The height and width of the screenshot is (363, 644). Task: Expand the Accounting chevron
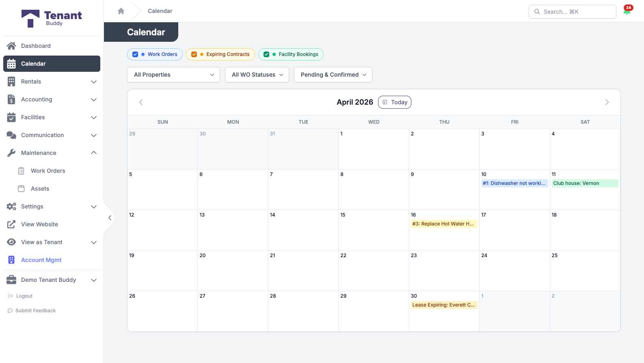coord(94,99)
